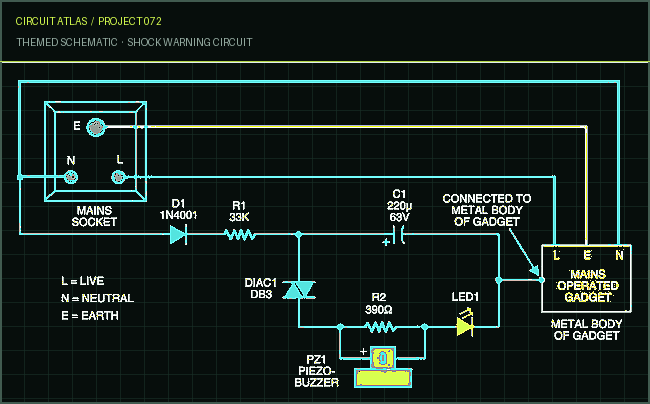The width and height of the screenshot is (650, 404).
Task: Click the 'R1 33K' label
Action: click(x=239, y=211)
